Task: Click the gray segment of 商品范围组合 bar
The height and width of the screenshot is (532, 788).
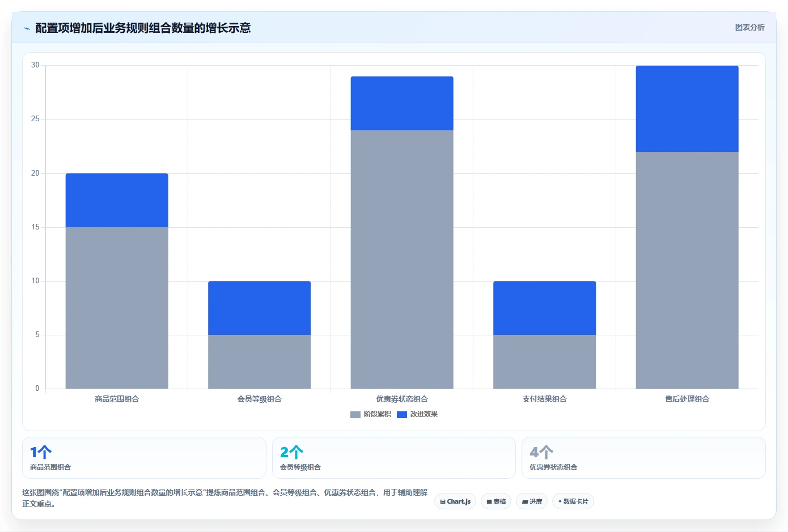Action: 117,308
